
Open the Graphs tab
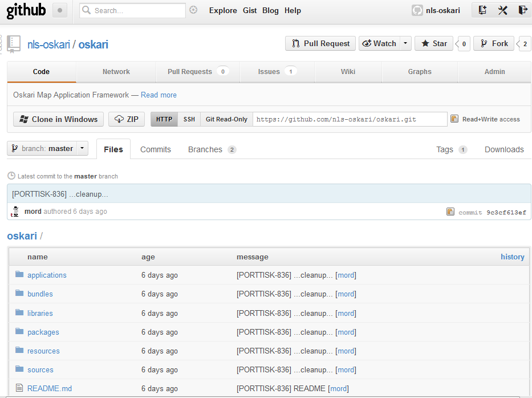[x=420, y=72]
